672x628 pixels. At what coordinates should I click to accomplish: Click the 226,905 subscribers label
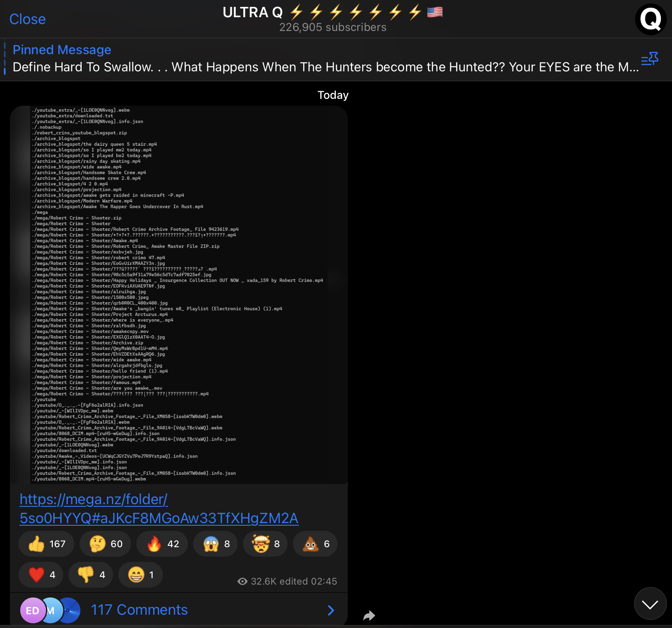coord(333,28)
